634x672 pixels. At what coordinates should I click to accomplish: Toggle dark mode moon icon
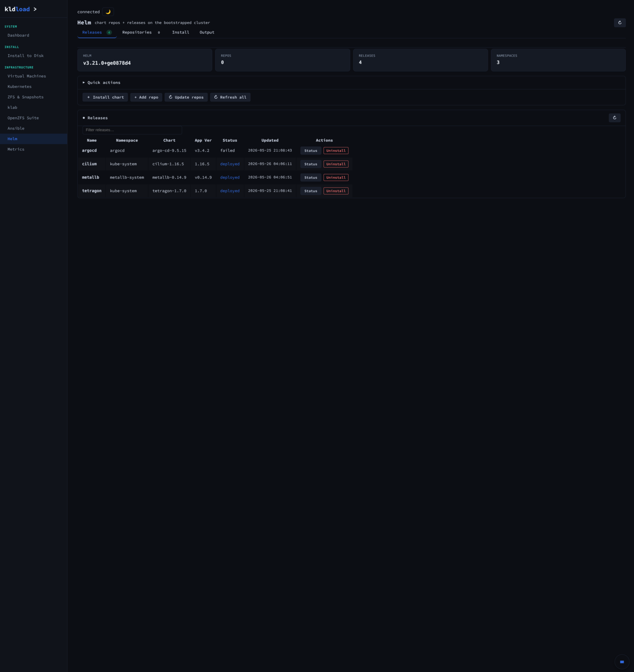[x=108, y=12]
